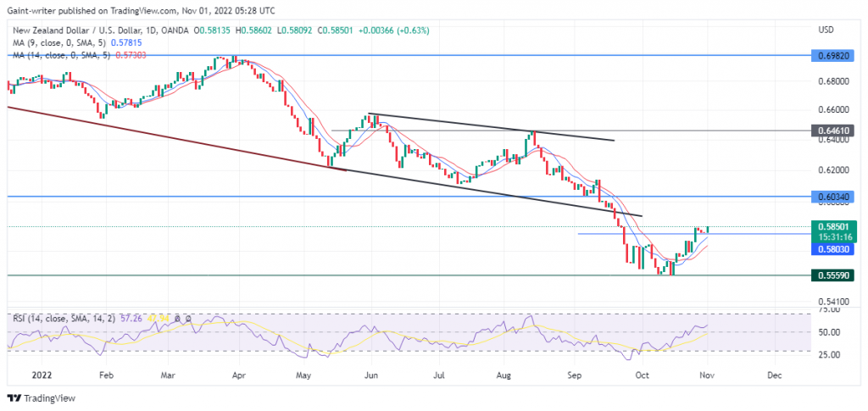Viewport: 868px width, 411px height.
Task: Click the 0.55590 dark green price label
Action: (834, 275)
